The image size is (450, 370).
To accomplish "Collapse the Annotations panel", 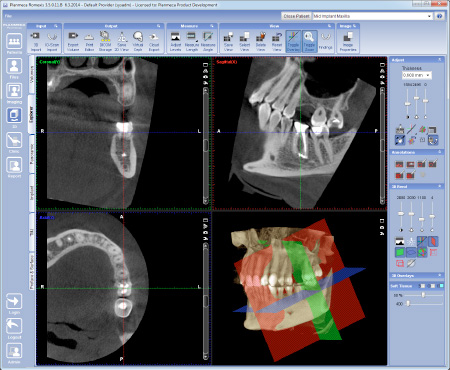I will coord(439,152).
